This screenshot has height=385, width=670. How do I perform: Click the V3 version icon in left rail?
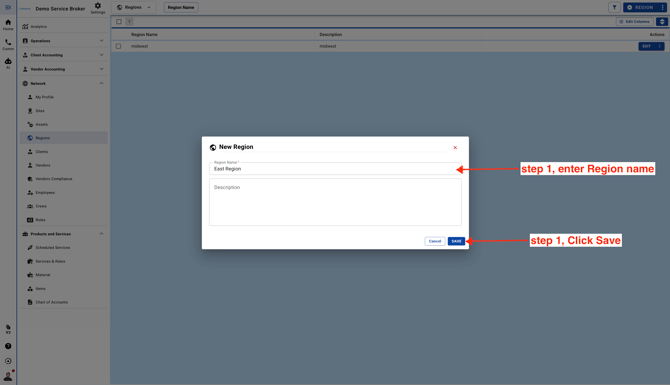click(x=8, y=329)
